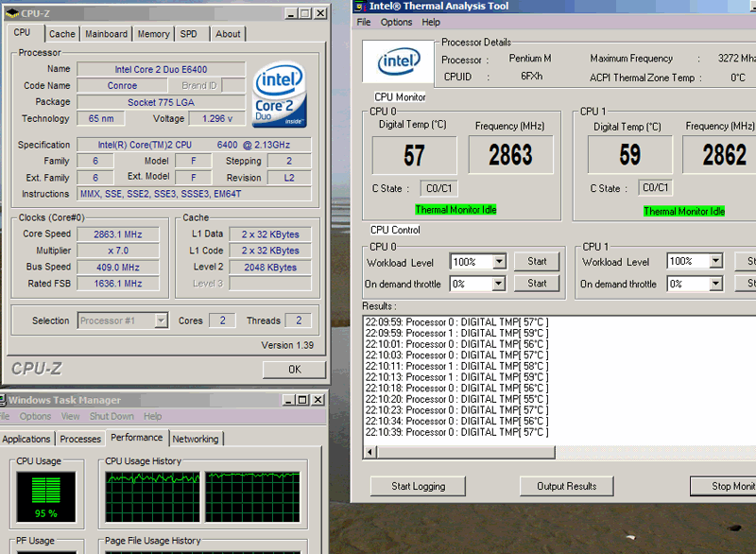Click the Intel Thermal Analysis Tool title icon
This screenshot has height=554, width=756.
360,7
